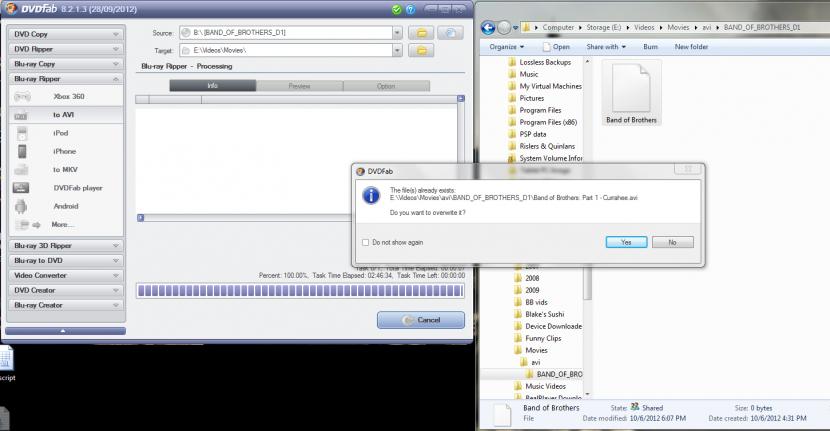Open the Source path dropdown
830x431 pixels.
pos(397,33)
